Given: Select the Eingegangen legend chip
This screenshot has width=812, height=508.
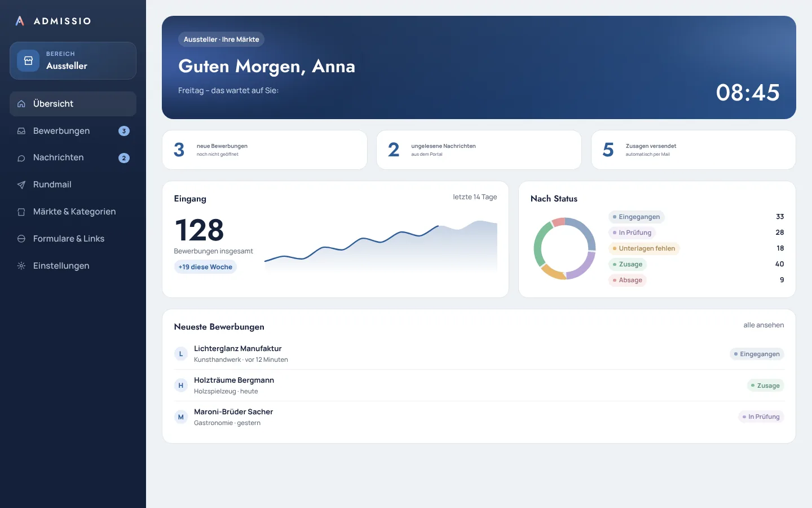Looking at the screenshot, I should (637, 217).
